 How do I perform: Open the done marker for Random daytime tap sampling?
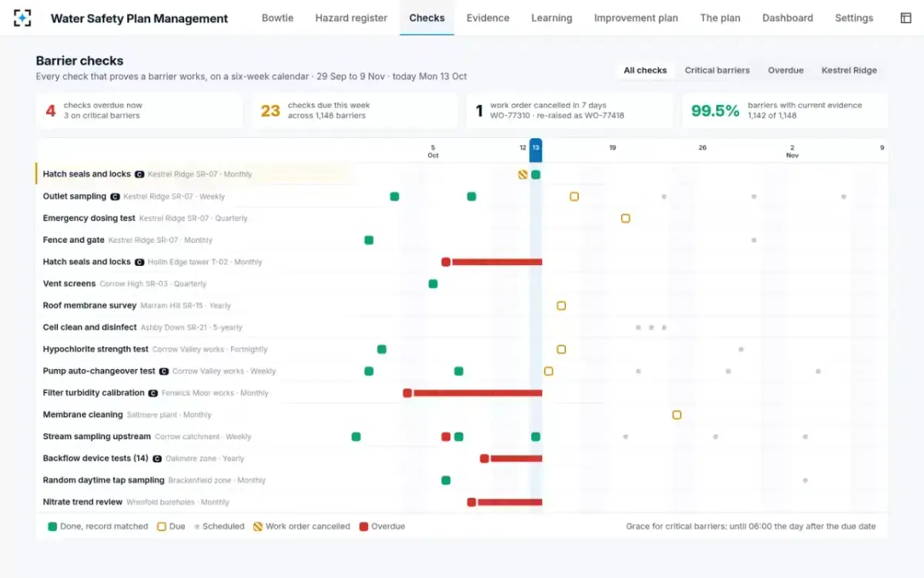446,480
